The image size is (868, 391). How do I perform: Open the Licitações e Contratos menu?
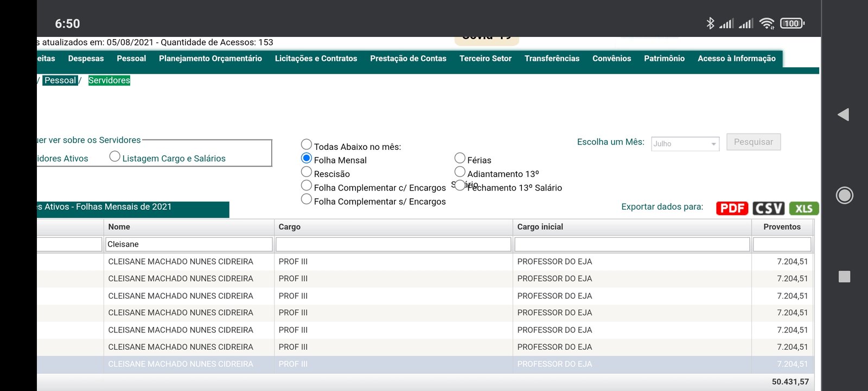[x=316, y=59]
